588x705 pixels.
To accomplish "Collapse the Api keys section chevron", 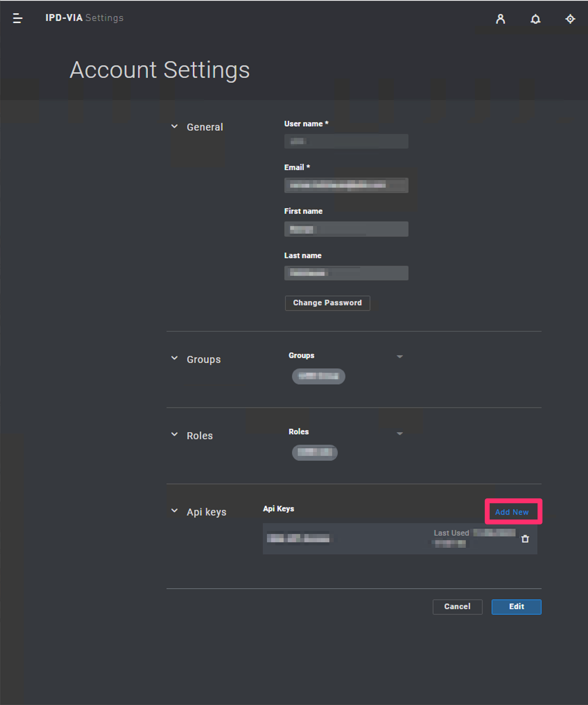I will point(174,511).
